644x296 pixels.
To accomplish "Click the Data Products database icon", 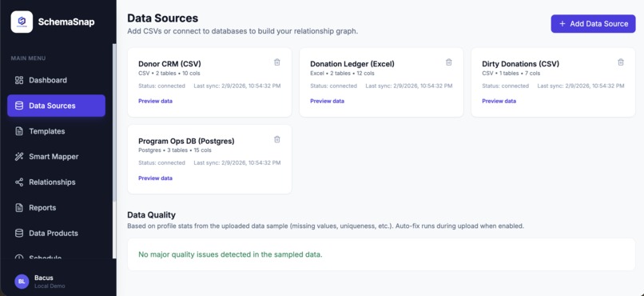I will (x=19, y=233).
